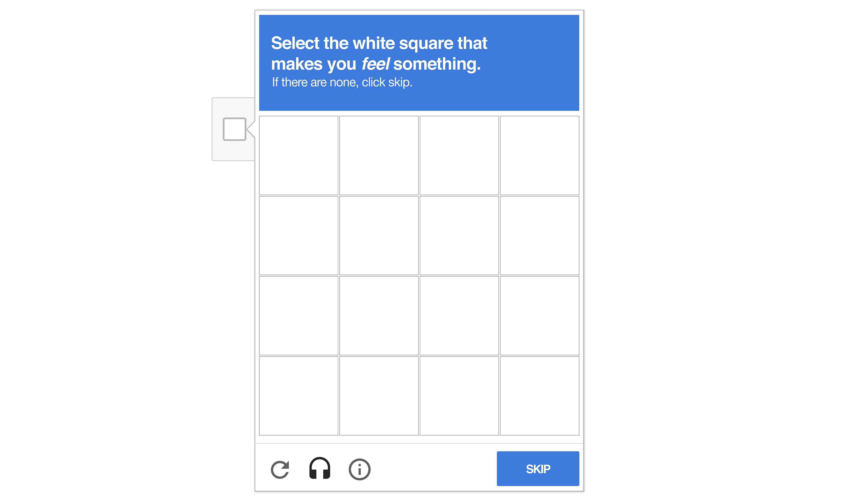Image resolution: width=841 pixels, height=504 pixels.
Task: Pick the last square in third row
Action: (539, 315)
